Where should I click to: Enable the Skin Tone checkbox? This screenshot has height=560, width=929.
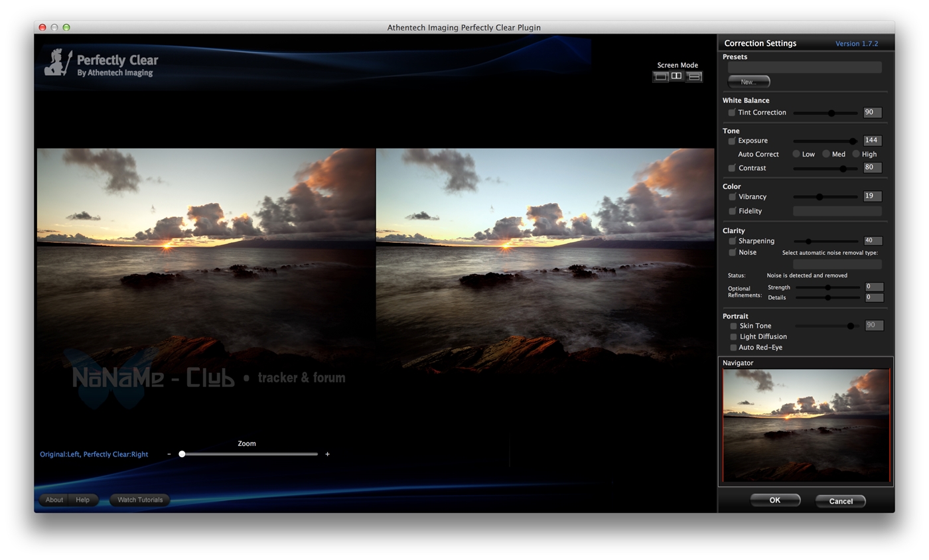pos(733,326)
